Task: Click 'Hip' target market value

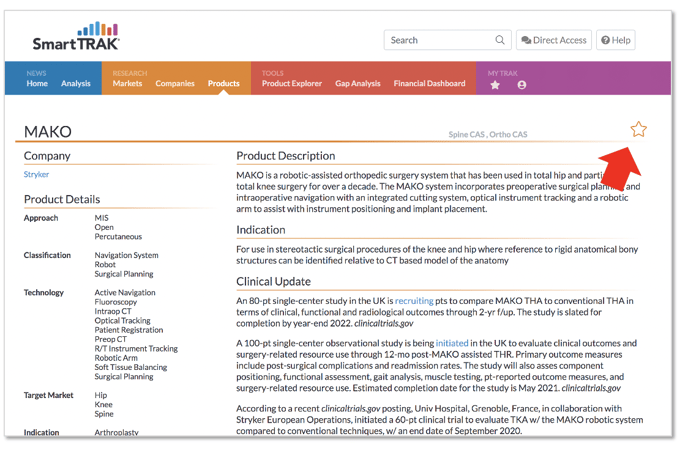Action: point(100,395)
